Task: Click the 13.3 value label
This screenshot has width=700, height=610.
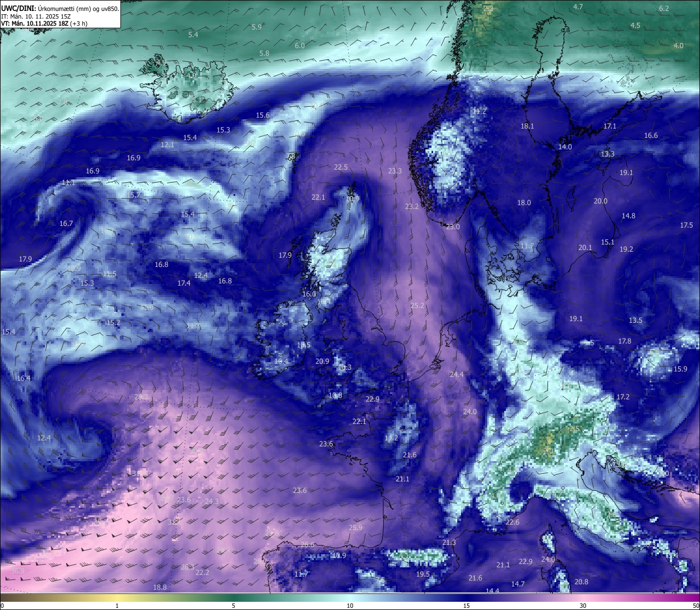Action: [608, 154]
